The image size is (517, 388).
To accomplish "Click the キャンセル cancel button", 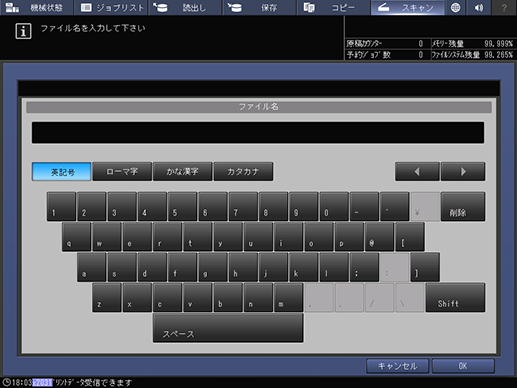I will (x=397, y=366).
